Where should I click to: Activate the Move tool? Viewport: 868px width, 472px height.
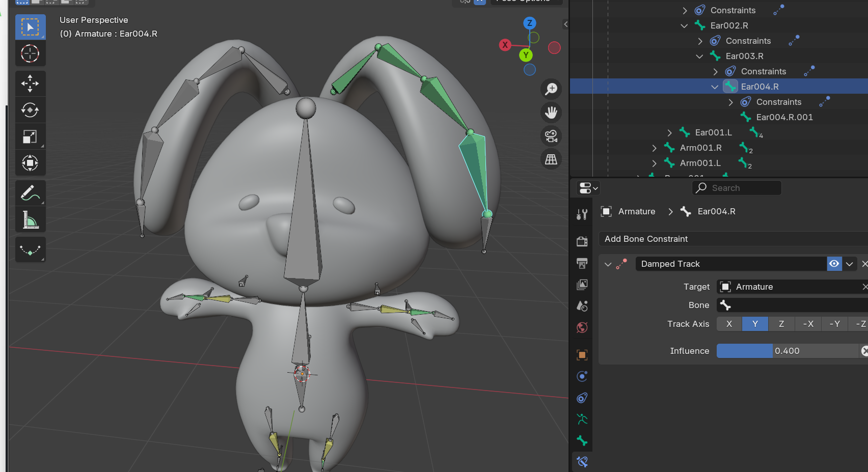pos(30,84)
